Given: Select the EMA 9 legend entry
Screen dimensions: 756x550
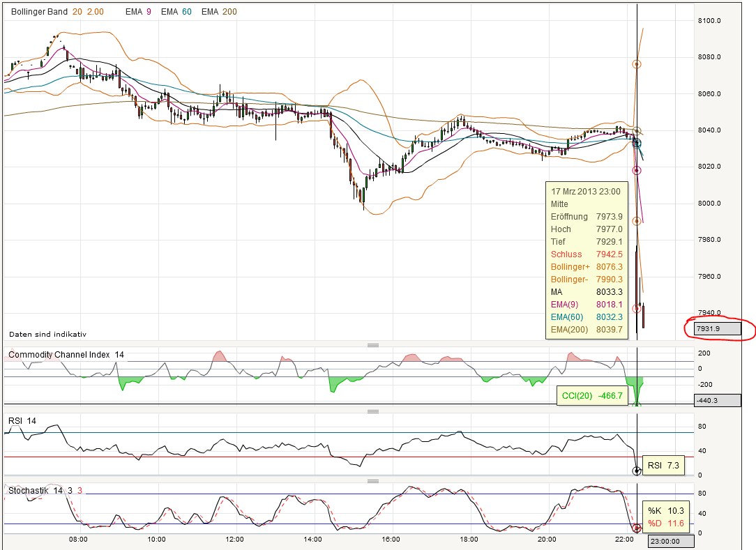Looking at the screenshot, I should [138, 12].
